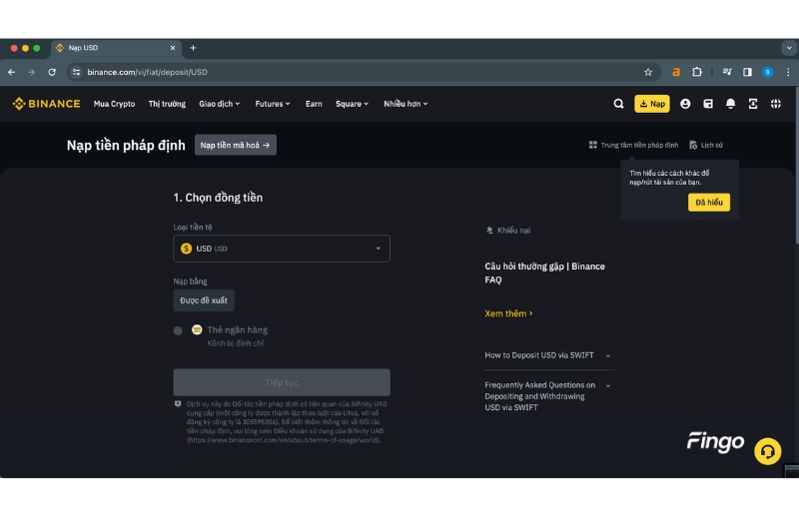Open Mua Crypto menu item

(114, 104)
